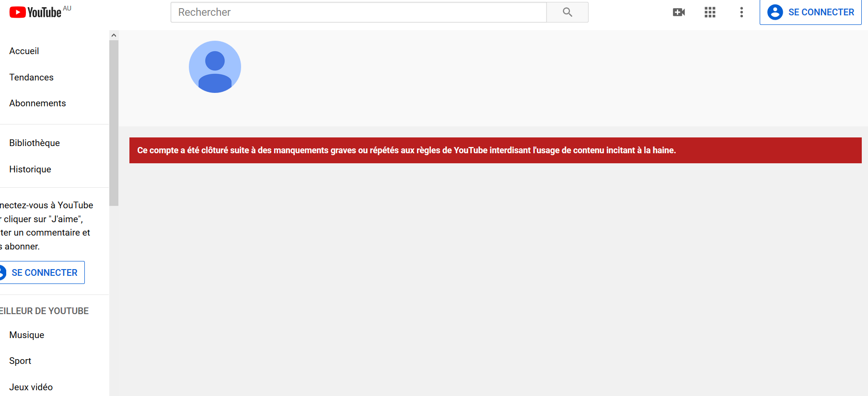Click the red account terminated message
Screen dimensions: 868x396
(496, 150)
